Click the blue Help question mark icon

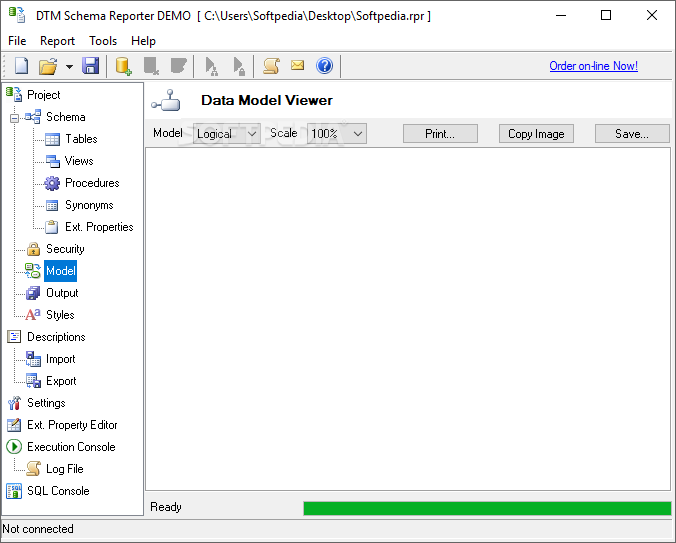(x=324, y=66)
